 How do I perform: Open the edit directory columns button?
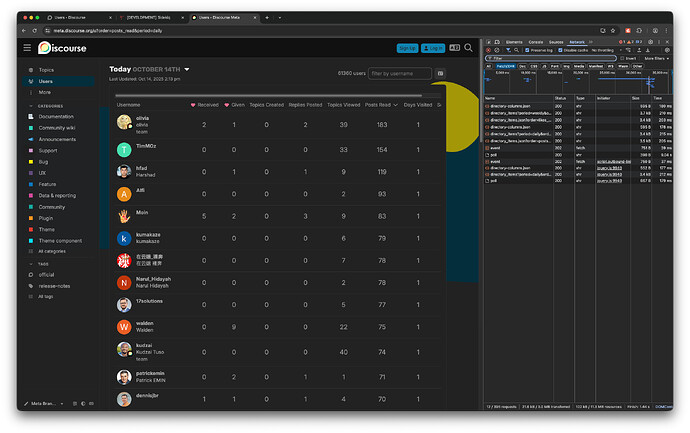coord(440,73)
